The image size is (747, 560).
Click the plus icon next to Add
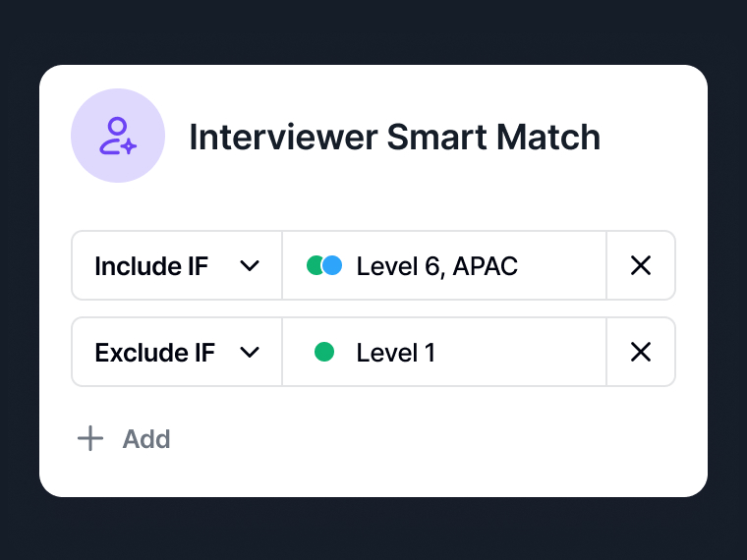pos(90,438)
